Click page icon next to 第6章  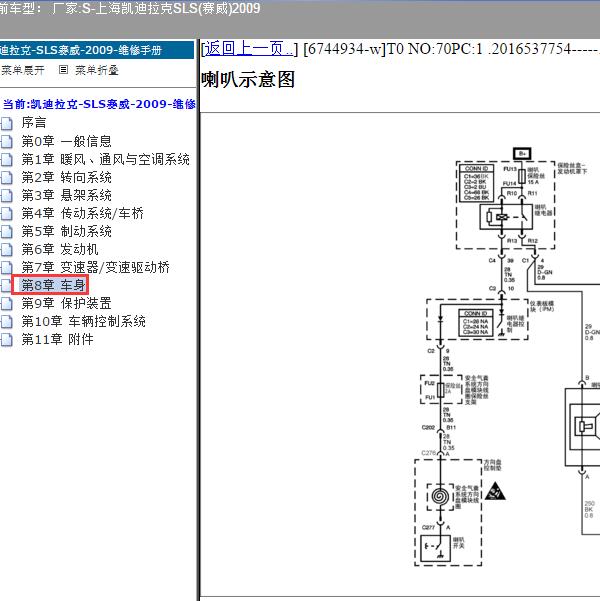[x=7, y=250]
